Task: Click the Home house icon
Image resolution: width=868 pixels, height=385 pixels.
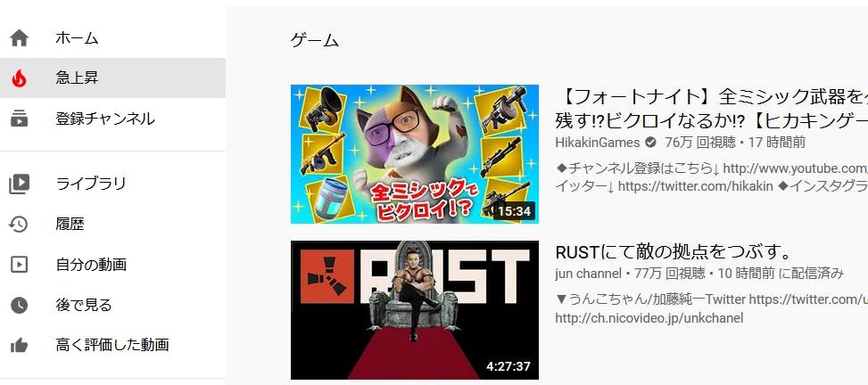Action: click(x=20, y=38)
